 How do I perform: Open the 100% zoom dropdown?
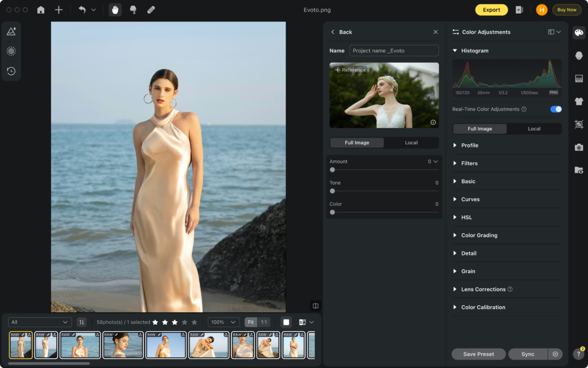pos(223,323)
